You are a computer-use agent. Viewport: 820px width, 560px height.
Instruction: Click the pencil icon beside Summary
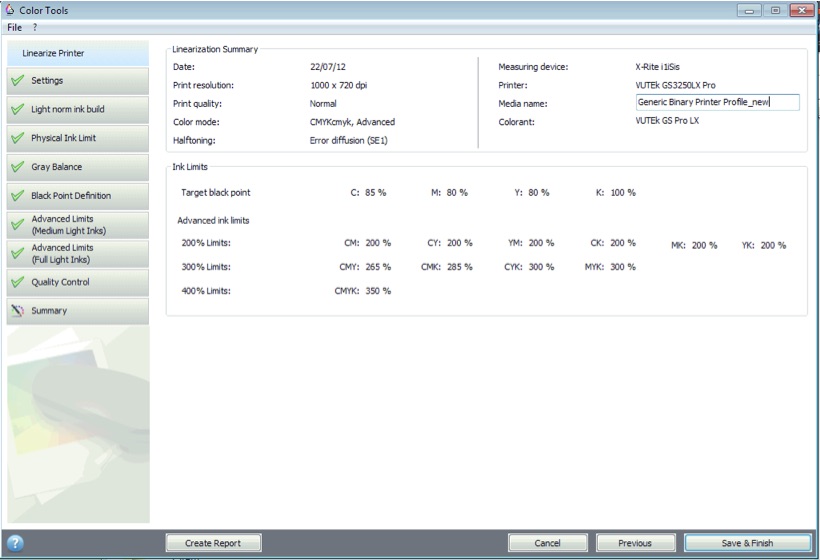18,311
